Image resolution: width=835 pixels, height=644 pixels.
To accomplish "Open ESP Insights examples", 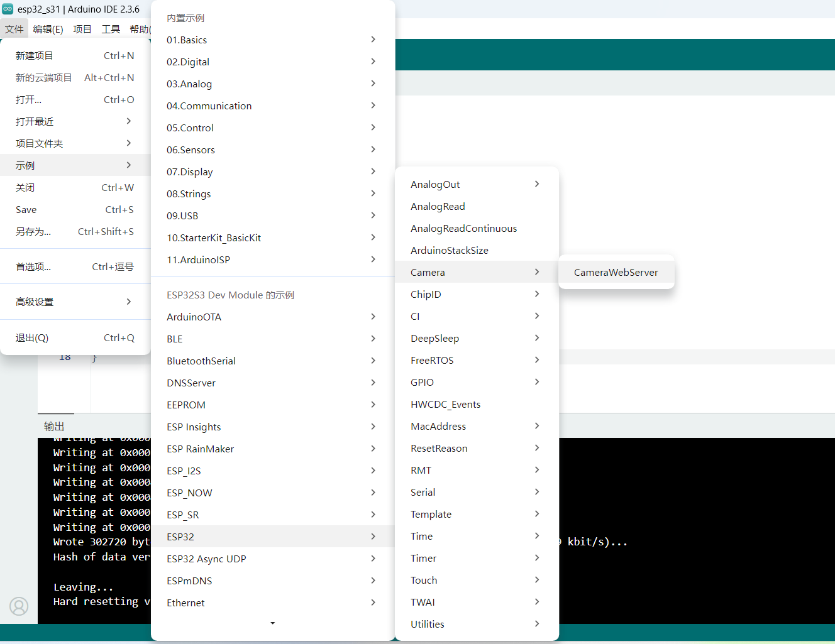I will click(x=273, y=427).
